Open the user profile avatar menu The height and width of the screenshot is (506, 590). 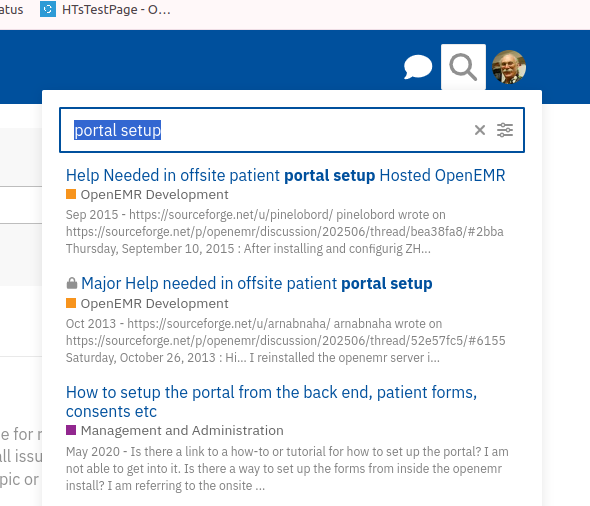pyautogui.click(x=509, y=67)
